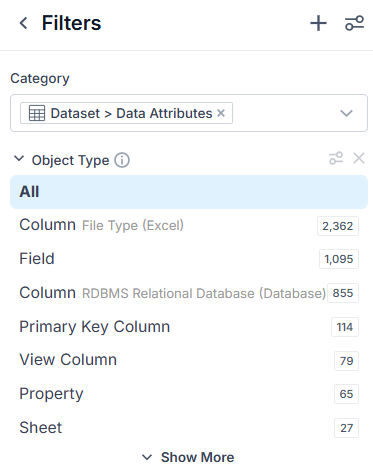
Task: Show Object Type info tooltip icon
Action: pos(122,160)
